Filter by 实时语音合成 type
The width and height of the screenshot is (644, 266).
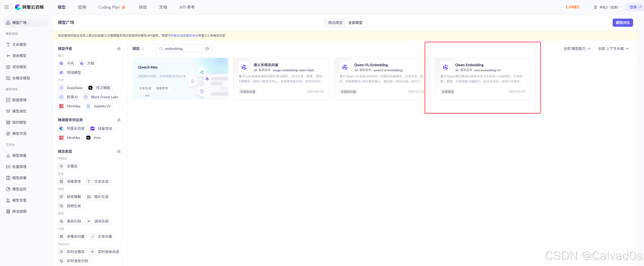point(105,252)
